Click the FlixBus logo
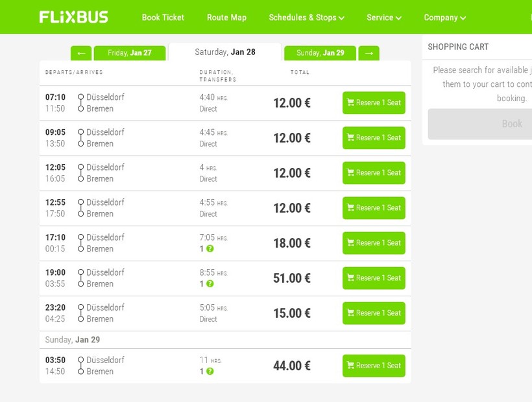 (x=73, y=17)
